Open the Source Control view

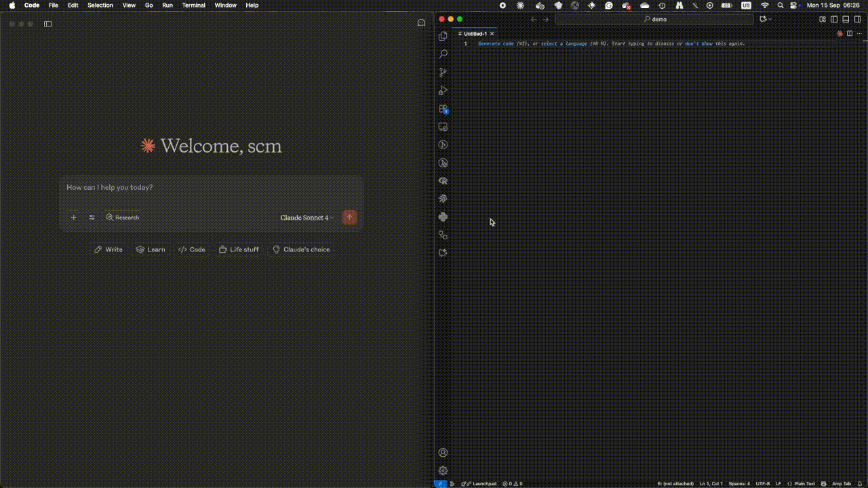pos(443,72)
